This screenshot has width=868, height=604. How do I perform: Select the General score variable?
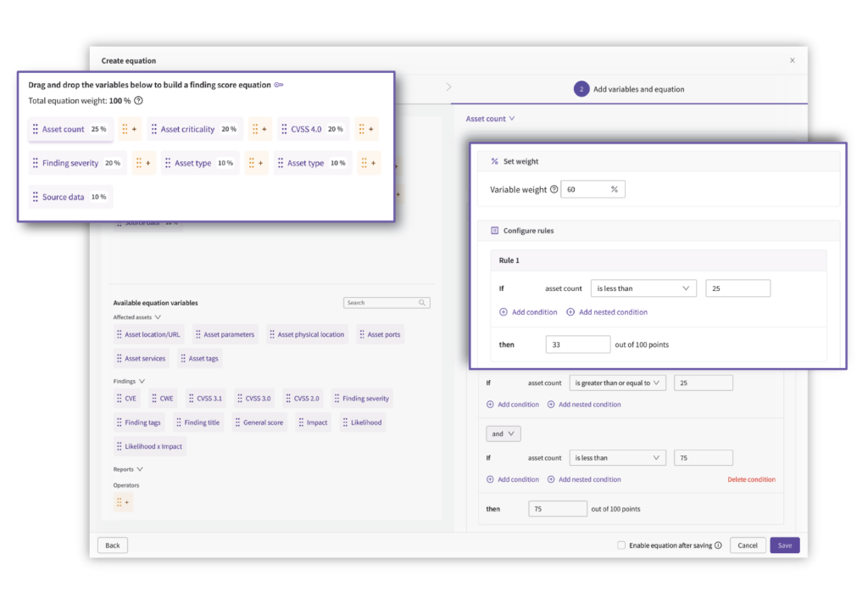[259, 422]
